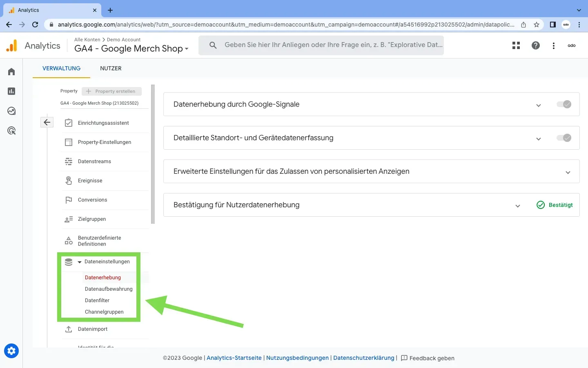Bookmark this page with star icon

(x=537, y=25)
